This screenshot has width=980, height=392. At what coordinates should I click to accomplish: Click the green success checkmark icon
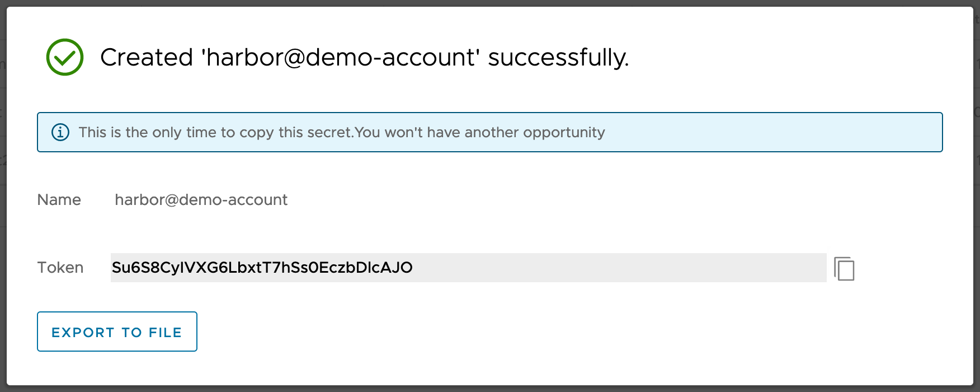65,57
